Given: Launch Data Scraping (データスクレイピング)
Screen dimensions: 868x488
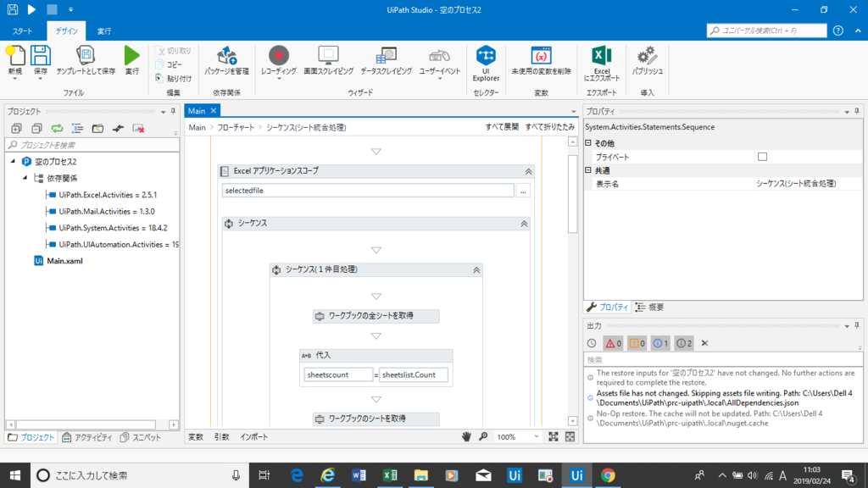Looking at the screenshot, I should coord(386,60).
